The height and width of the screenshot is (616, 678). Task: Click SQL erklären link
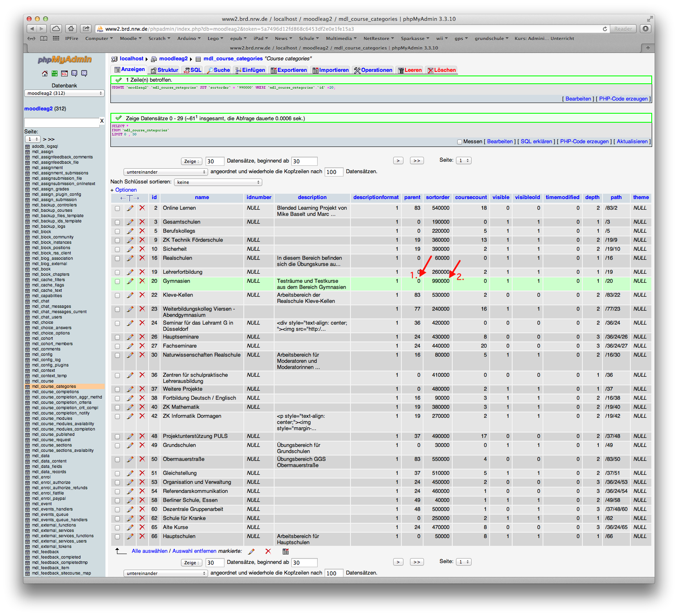pyautogui.click(x=536, y=142)
